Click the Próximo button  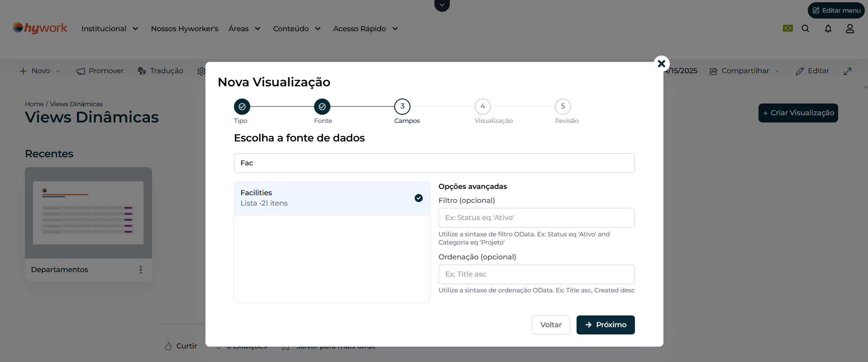[605, 325]
